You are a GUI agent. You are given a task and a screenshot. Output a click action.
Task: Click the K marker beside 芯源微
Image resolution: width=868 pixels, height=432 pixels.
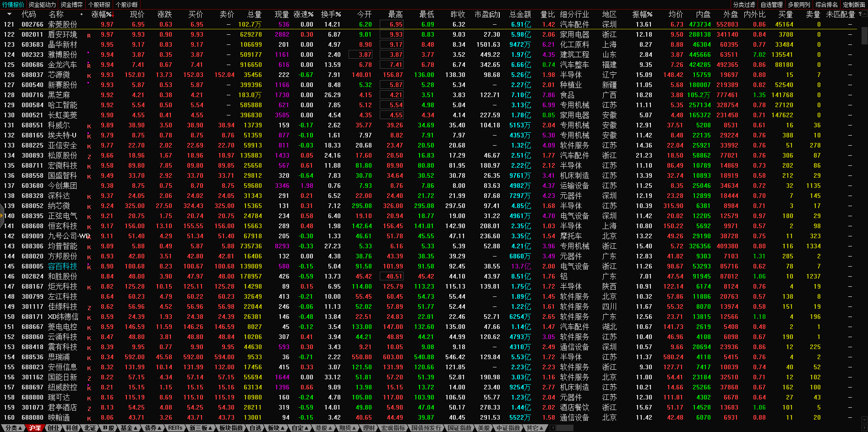tap(89, 76)
